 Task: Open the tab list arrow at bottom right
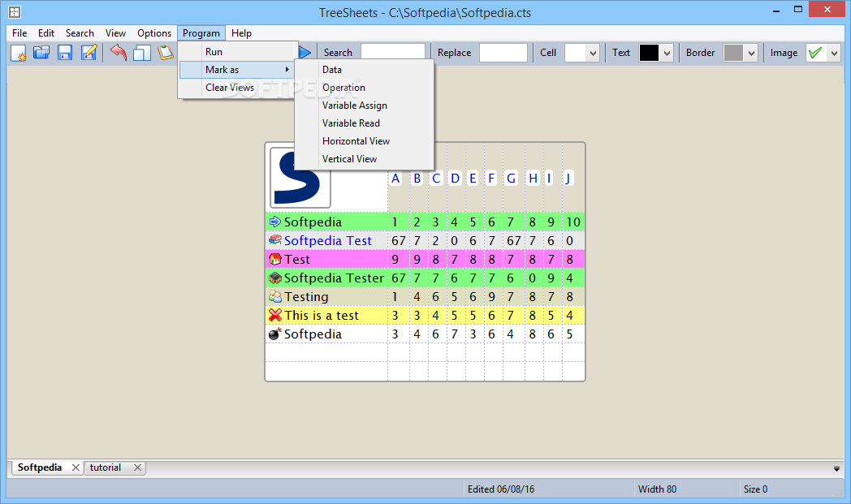point(836,469)
